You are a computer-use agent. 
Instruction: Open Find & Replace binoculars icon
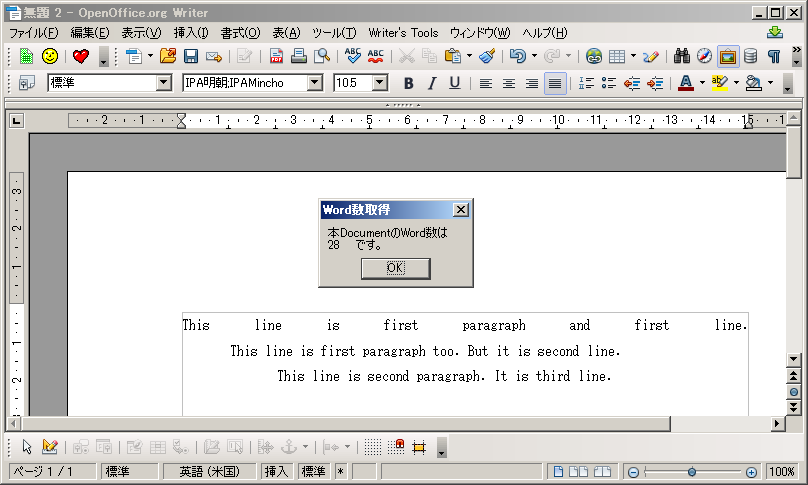click(x=682, y=56)
